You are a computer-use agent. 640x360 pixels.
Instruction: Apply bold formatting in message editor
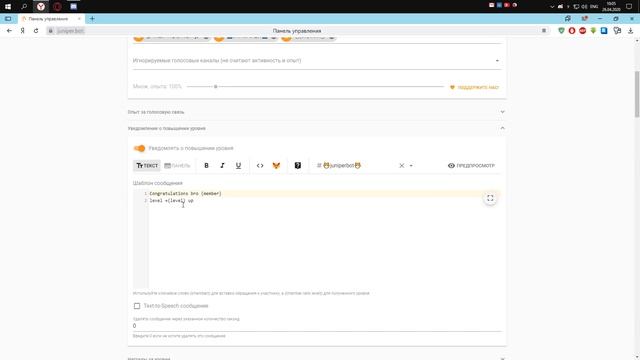pos(207,166)
